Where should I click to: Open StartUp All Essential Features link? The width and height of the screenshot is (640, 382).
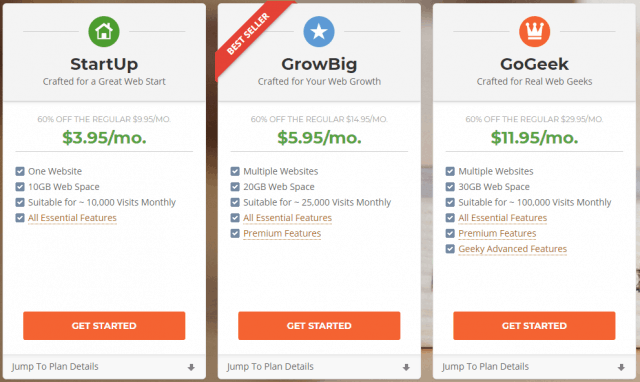(72, 218)
